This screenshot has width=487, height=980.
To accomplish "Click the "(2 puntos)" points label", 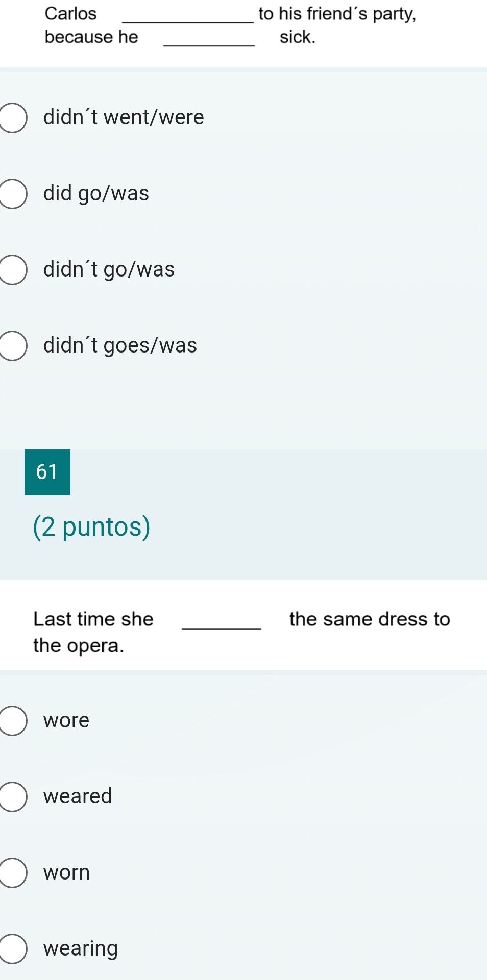I will click(x=92, y=527).
